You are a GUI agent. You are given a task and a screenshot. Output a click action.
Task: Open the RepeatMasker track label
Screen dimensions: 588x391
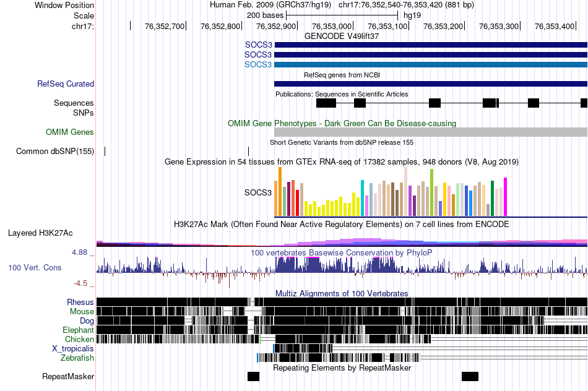(x=68, y=376)
